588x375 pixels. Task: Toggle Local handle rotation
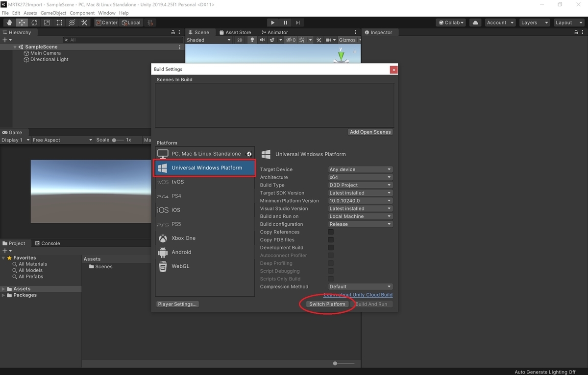(131, 23)
